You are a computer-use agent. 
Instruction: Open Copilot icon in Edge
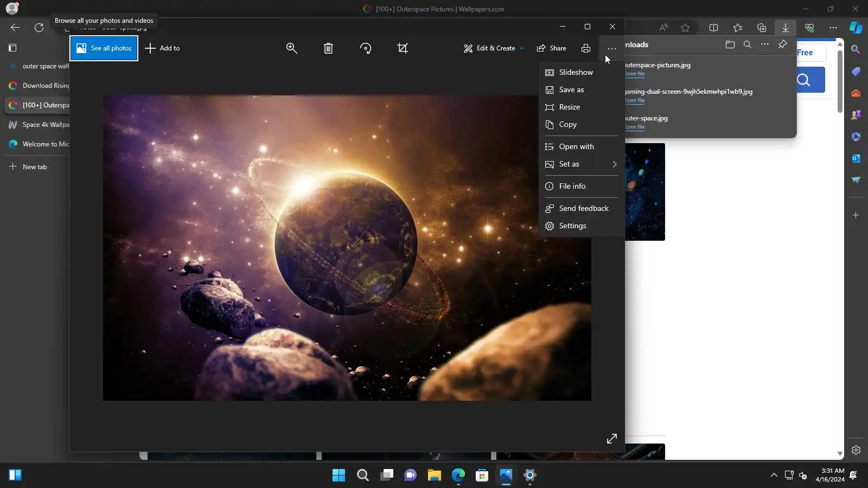pyautogui.click(x=856, y=27)
